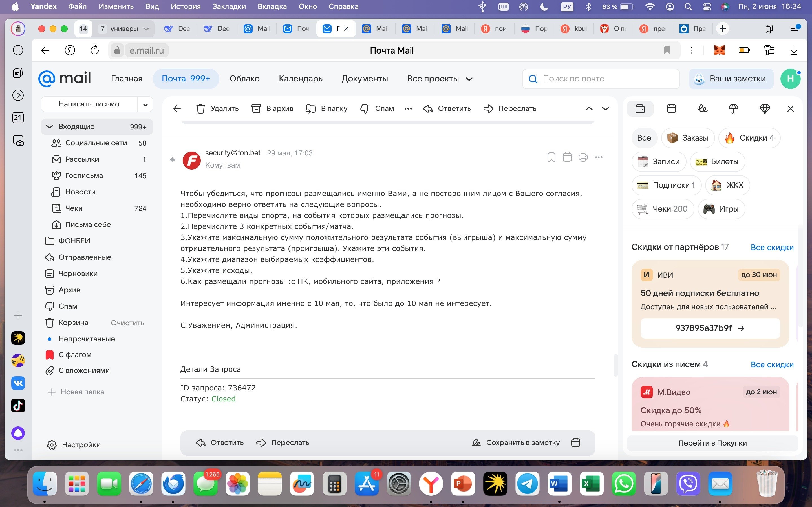The image size is (812, 507).
Task: Click the print icon in email header
Action: [583, 157]
